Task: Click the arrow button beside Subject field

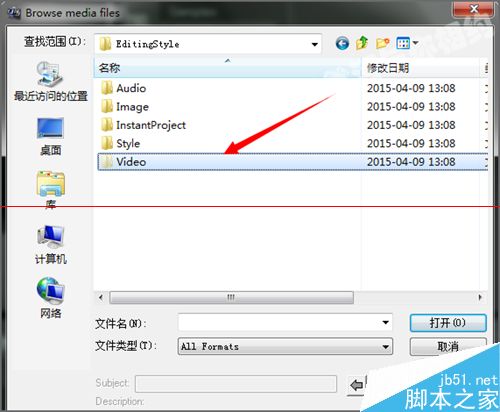Action: click(x=357, y=385)
